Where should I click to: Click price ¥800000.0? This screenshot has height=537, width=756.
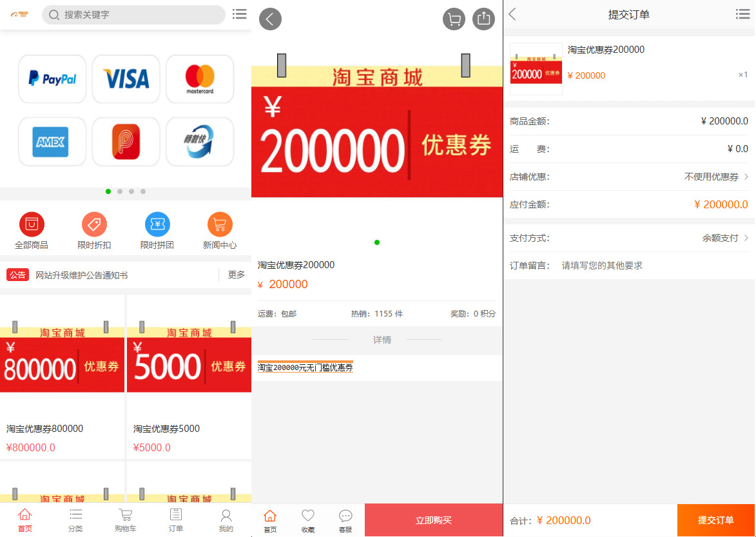pos(31,447)
